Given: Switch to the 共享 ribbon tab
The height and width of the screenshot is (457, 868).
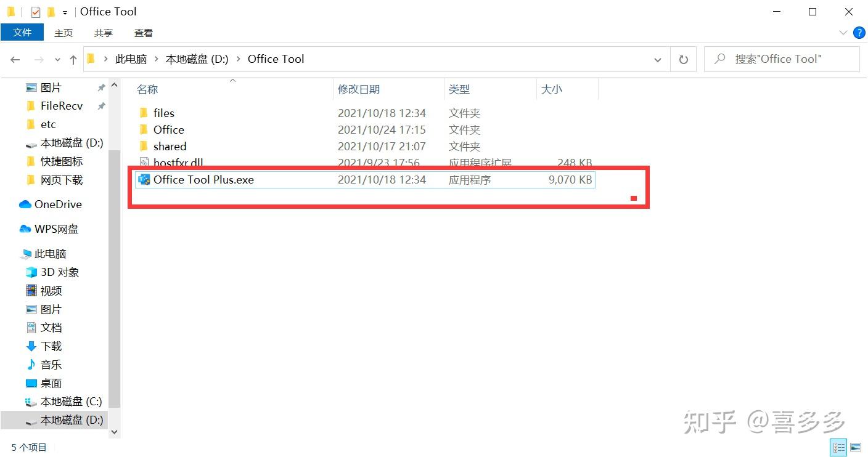Looking at the screenshot, I should 104,33.
